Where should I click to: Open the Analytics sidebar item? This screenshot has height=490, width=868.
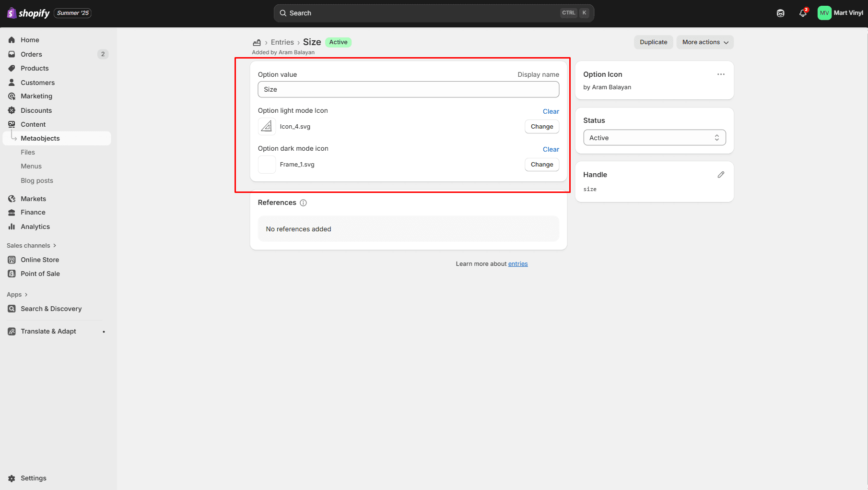pyautogui.click(x=35, y=227)
